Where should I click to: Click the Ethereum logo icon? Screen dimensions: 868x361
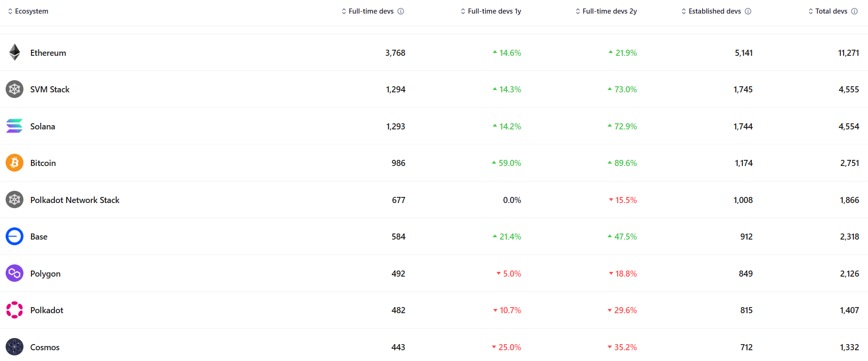click(x=15, y=53)
